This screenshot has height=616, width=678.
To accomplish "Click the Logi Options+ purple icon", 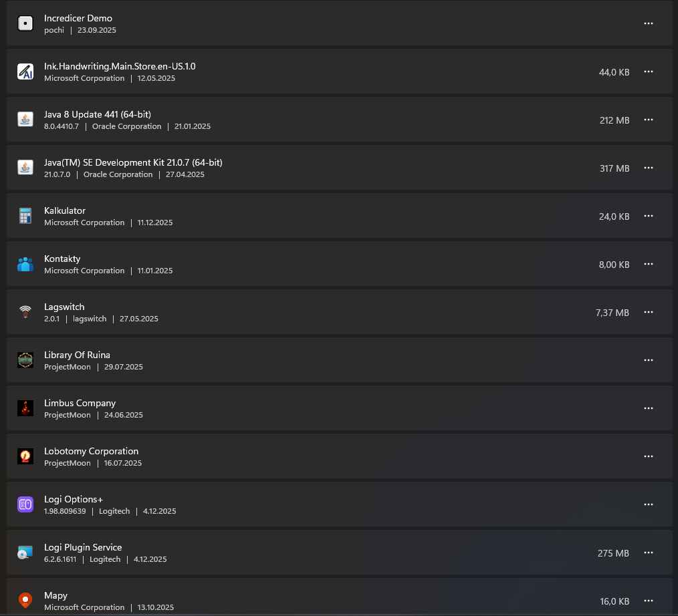I will pyautogui.click(x=25, y=504).
